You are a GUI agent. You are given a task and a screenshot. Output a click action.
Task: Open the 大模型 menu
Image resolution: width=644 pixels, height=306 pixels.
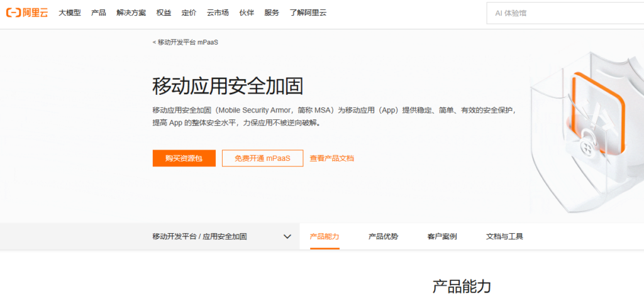tap(69, 13)
